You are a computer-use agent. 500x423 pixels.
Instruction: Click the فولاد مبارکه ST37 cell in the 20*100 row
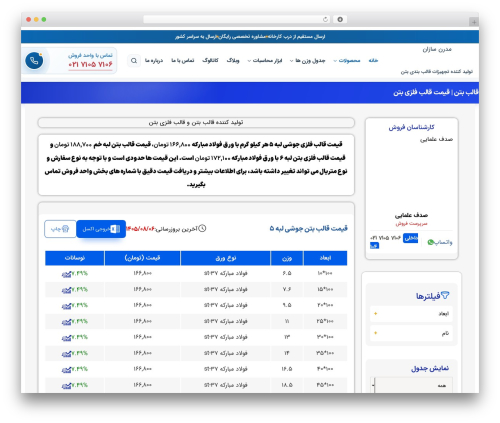point(226,305)
